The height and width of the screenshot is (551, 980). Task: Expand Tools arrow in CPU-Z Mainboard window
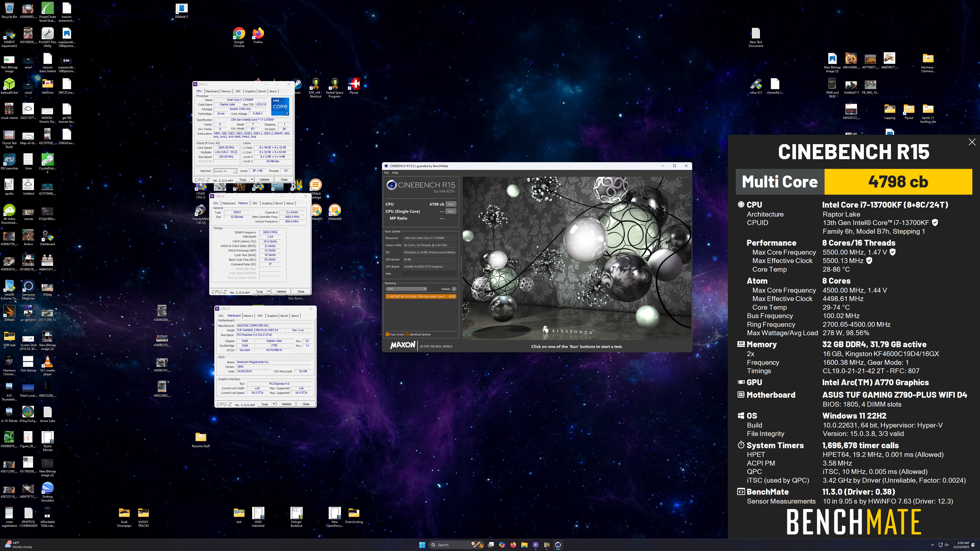tap(274, 404)
